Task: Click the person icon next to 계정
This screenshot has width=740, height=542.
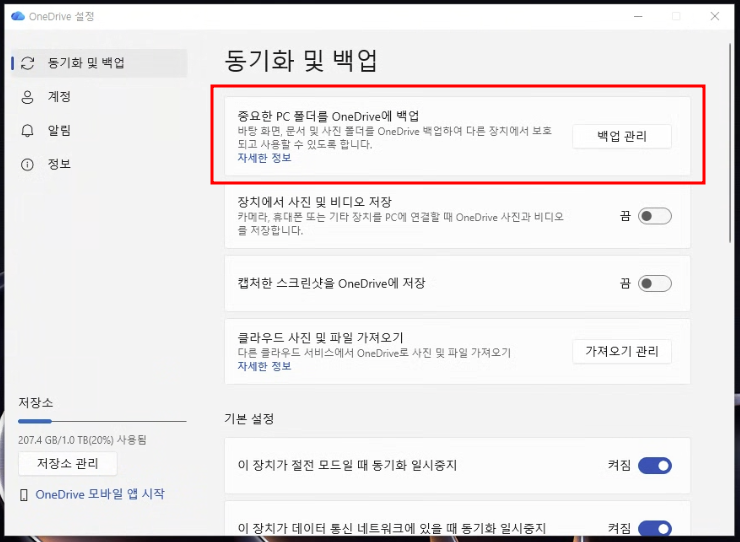Action: coord(27,97)
